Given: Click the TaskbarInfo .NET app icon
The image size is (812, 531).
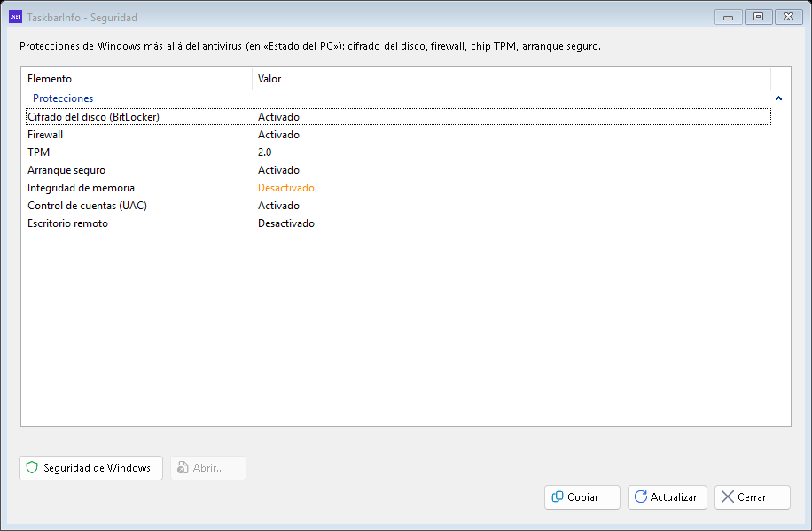Looking at the screenshot, I should coord(16,17).
